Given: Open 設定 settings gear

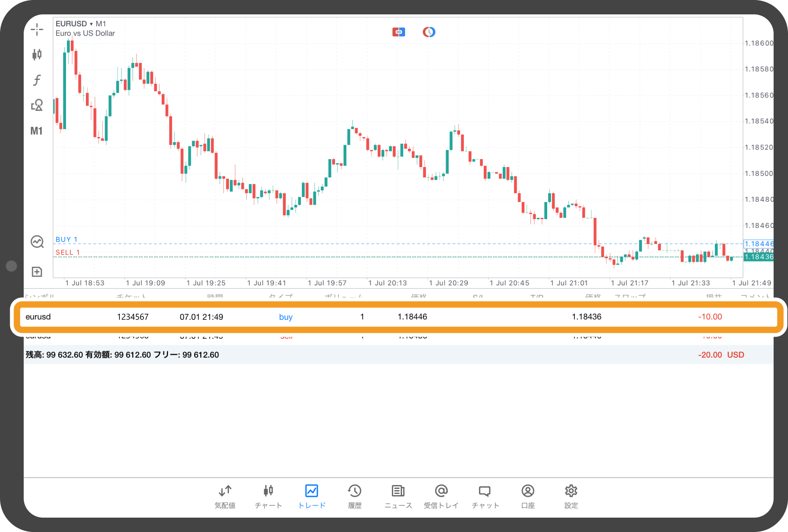Looking at the screenshot, I should tap(571, 496).
